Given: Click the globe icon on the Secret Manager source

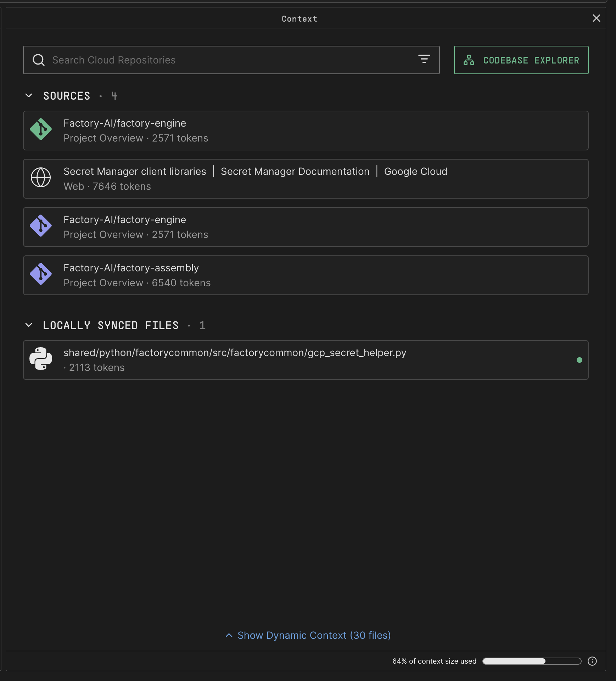Looking at the screenshot, I should (x=41, y=178).
